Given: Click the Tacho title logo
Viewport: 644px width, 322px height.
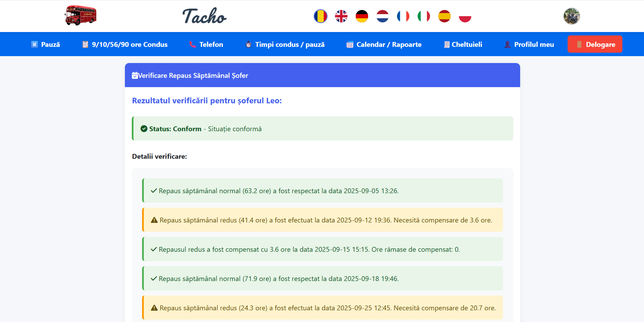Looking at the screenshot, I should click(x=204, y=16).
